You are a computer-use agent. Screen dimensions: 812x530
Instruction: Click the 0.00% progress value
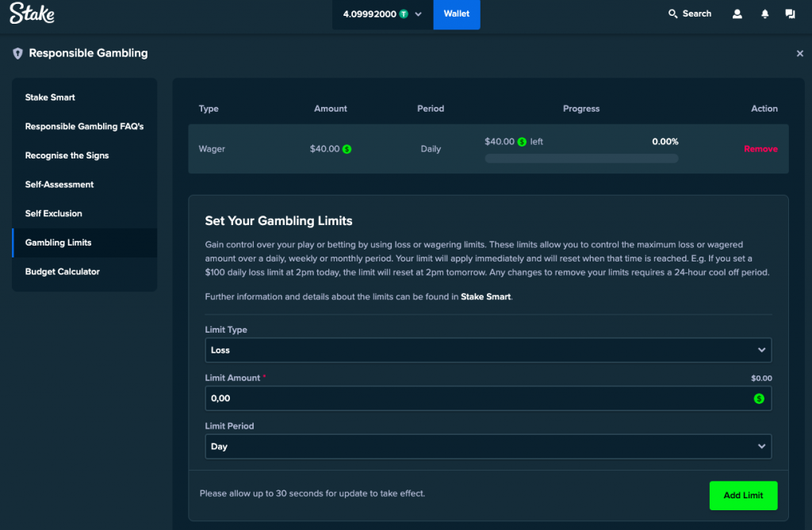665,142
